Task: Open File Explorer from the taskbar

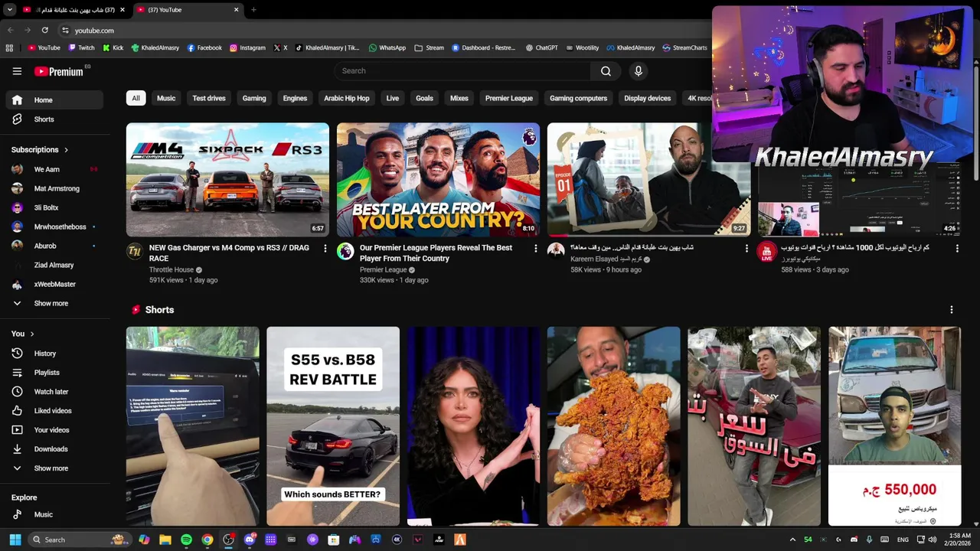Action: tap(165, 540)
